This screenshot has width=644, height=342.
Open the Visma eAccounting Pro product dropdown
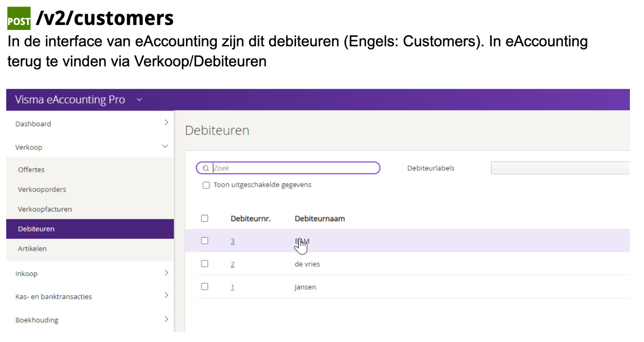coord(139,100)
